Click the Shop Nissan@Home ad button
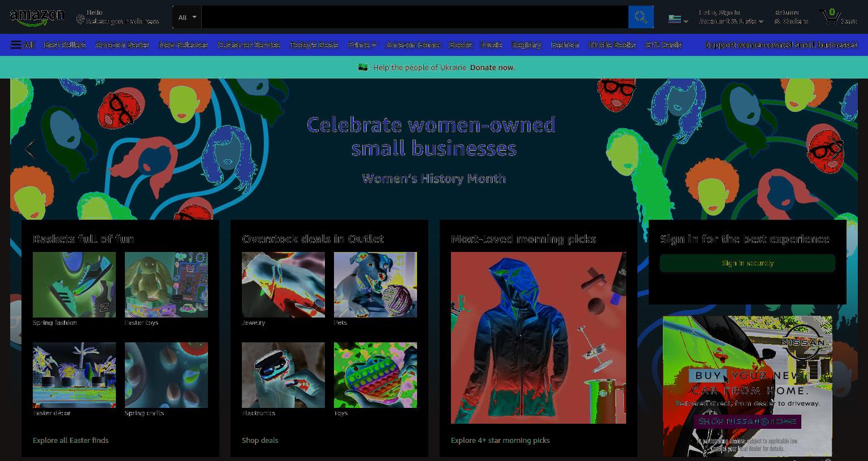 point(747,421)
